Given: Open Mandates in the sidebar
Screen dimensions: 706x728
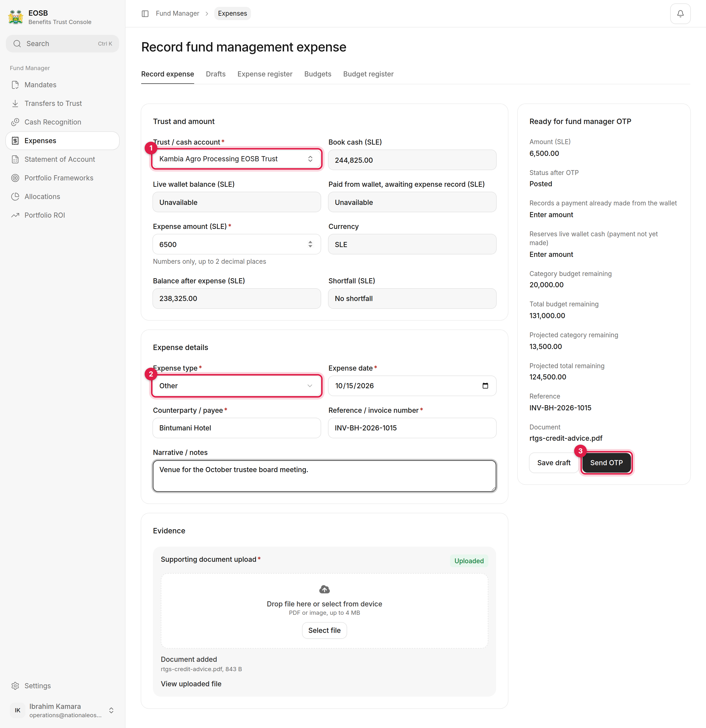Looking at the screenshot, I should (x=63, y=85).
